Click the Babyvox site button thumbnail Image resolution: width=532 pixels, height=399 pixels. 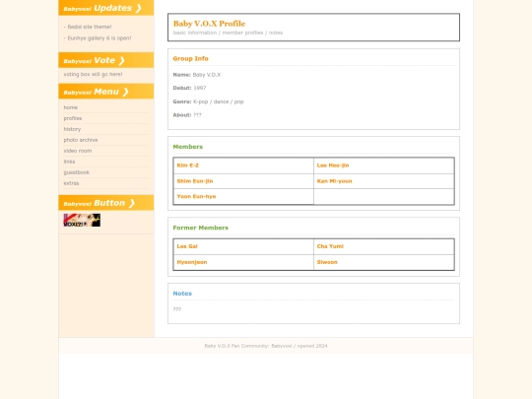[82, 220]
